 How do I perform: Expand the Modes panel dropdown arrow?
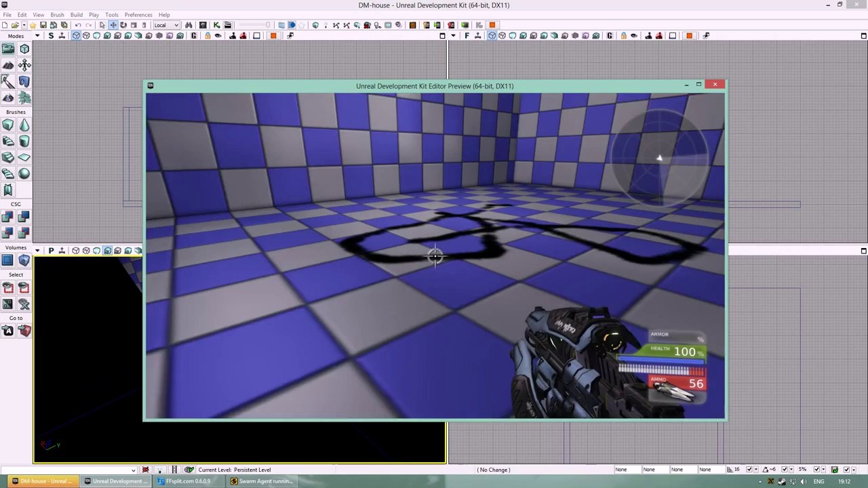pos(37,36)
